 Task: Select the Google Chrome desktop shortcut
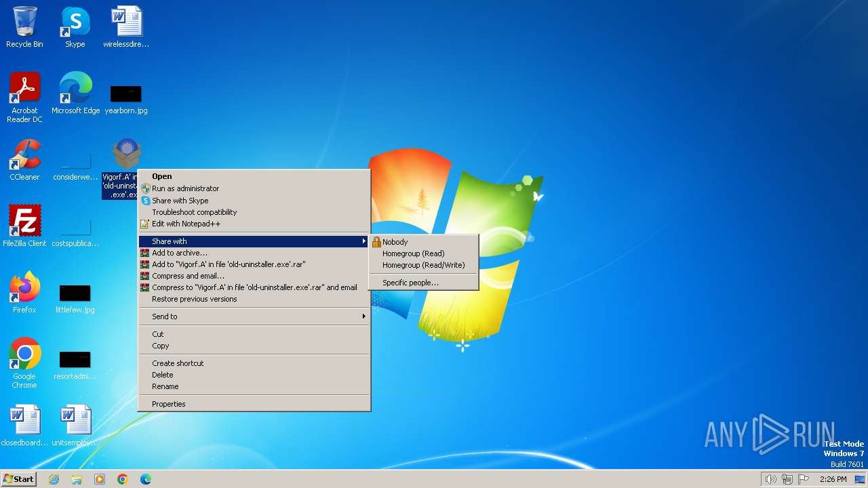[x=24, y=363]
